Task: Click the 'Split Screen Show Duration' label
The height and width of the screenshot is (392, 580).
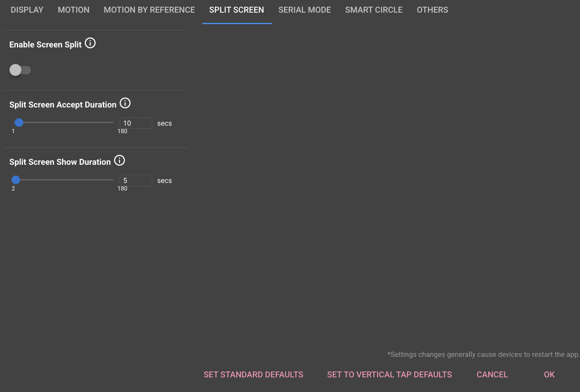Action: 60,162
